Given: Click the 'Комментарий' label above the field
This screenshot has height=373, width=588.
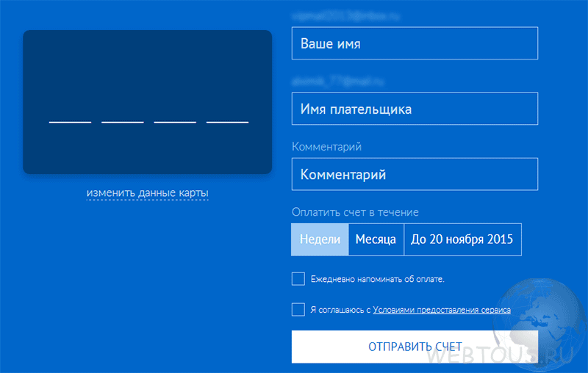Looking at the screenshot, I should pos(326,147).
